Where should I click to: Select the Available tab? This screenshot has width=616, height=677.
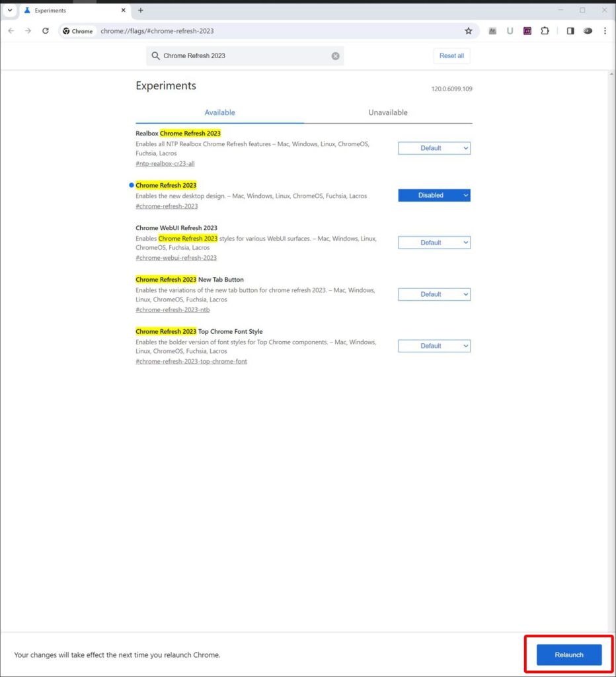click(x=219, y=112)
